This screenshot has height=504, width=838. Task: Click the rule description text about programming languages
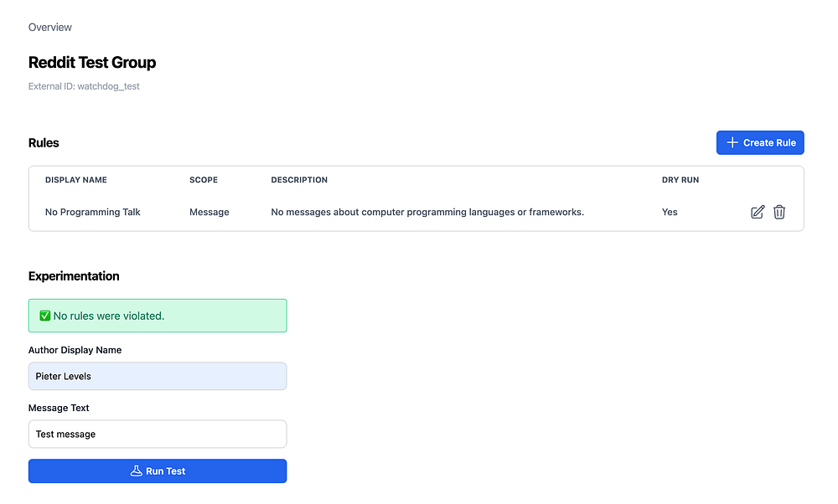coord(427,212)
